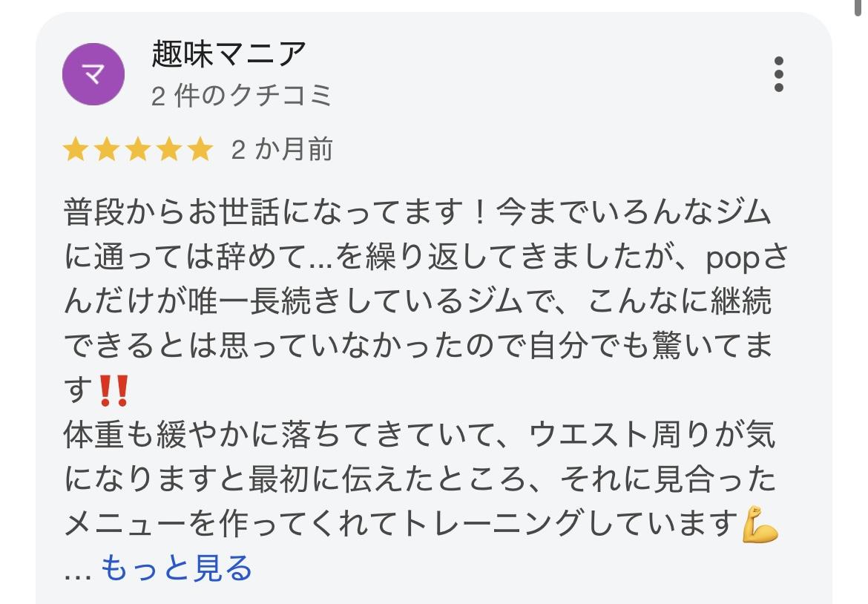View the reviewer's 2 件のクチコミ
Viewport: 868px width, 604px height.
pos(242,96)
